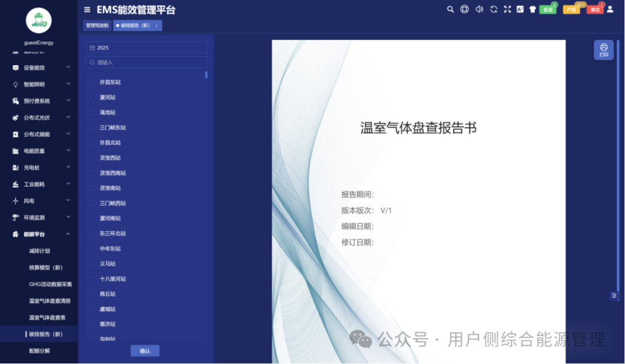Open 温室气体盘查清册 in the sidebar
This screenshot has width=625, height=364.
pos(50,301)
